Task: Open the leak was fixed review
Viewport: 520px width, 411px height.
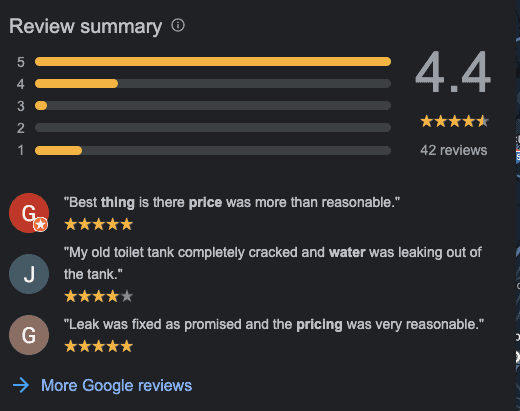Action: [274, 324]
